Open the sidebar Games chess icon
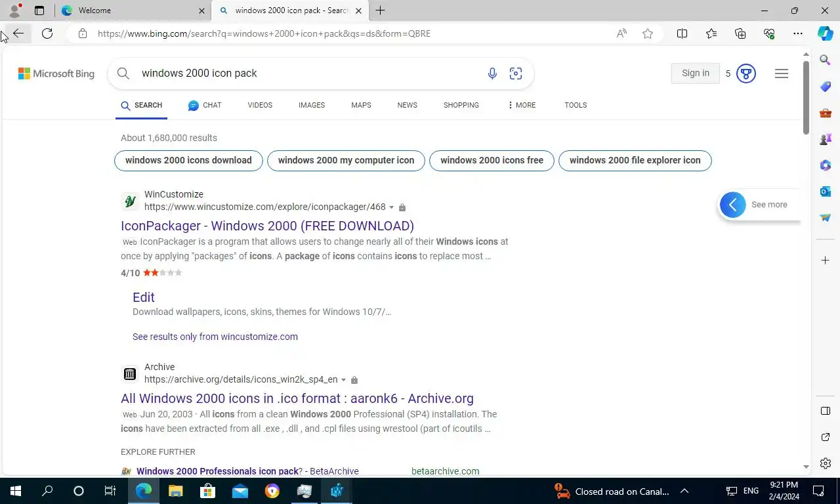Screen dimensions: 840x504 pos(826,139)
